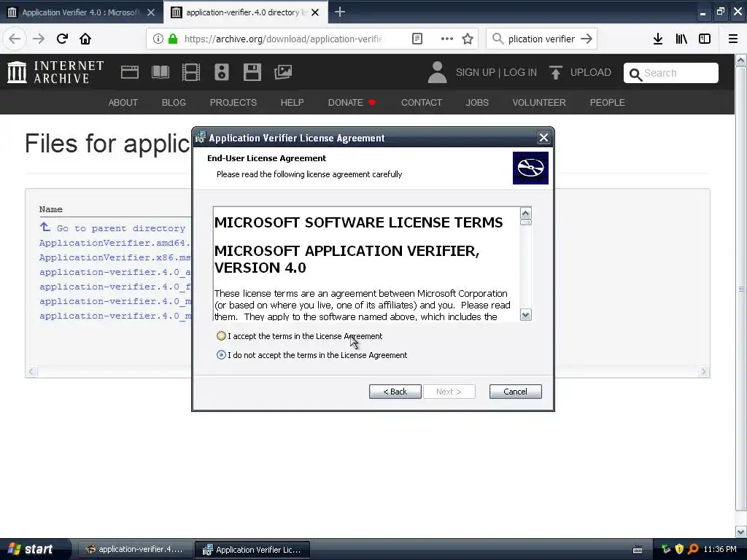Show site information icon in address bar
Viewport: 747px width, 560px height.
tap(158, 39)
